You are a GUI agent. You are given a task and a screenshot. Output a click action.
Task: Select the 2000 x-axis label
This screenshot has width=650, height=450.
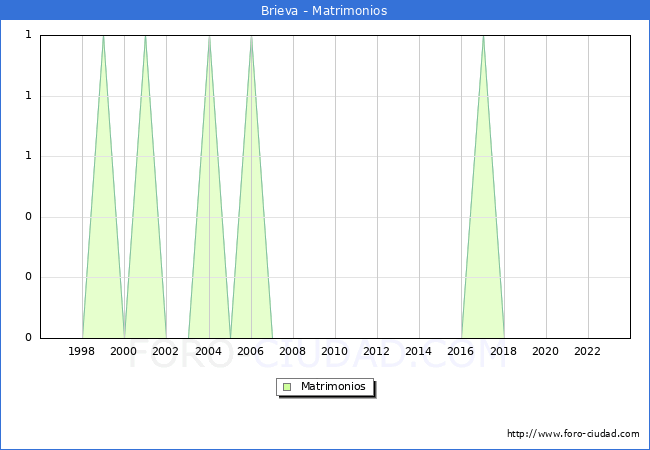pyautogui.click(x=124, y=351)
